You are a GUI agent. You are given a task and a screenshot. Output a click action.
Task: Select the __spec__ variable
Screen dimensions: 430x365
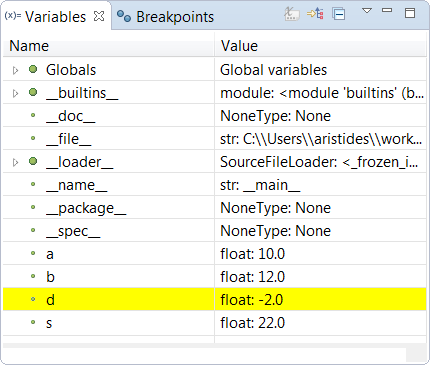click(x=215, y=231)
